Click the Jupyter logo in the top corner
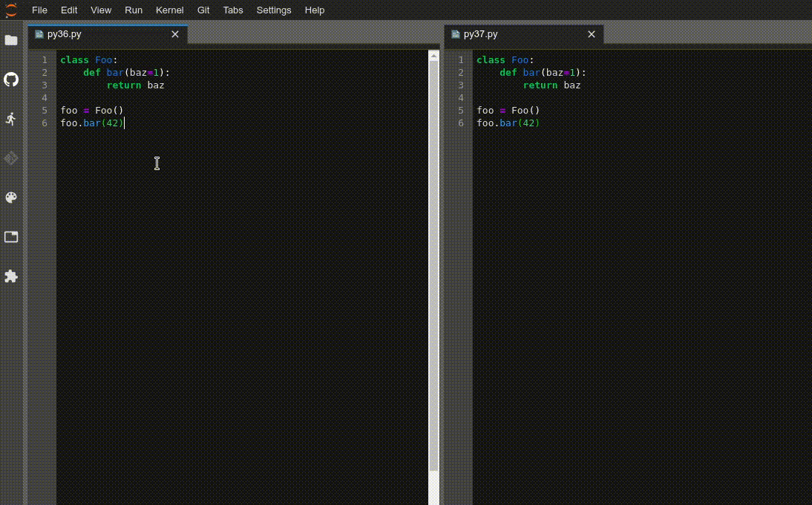 click(x=10, y=10)
